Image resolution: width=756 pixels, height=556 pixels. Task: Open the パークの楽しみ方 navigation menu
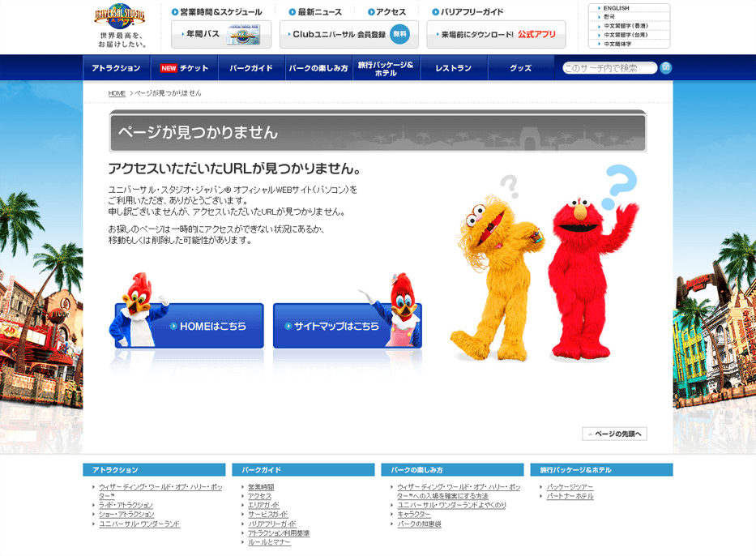click(x=318, y=68)
